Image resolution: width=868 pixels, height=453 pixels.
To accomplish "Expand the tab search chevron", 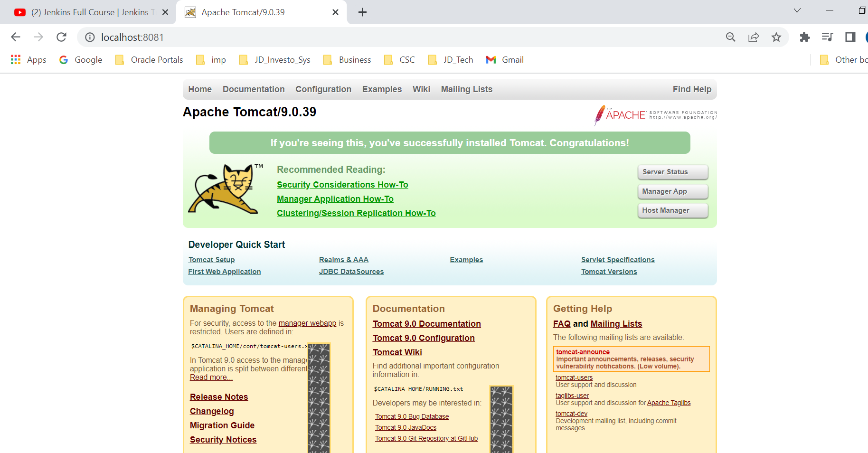I will 797,10.
